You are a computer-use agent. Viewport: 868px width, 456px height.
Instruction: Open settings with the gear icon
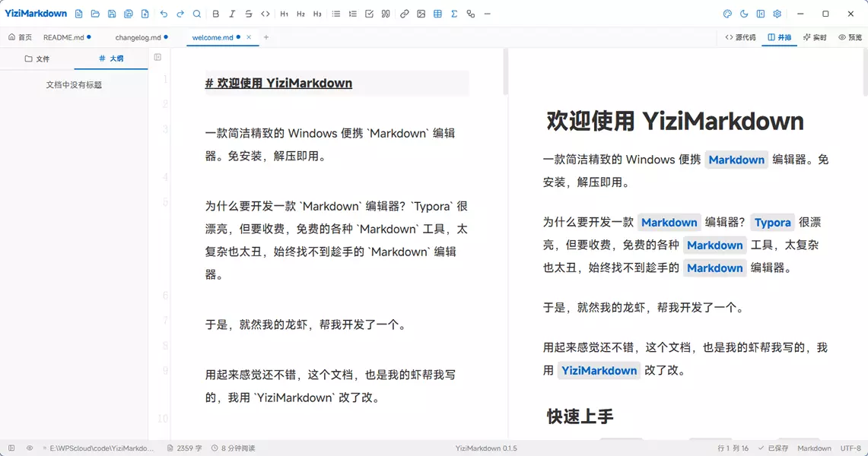(777, 14)
